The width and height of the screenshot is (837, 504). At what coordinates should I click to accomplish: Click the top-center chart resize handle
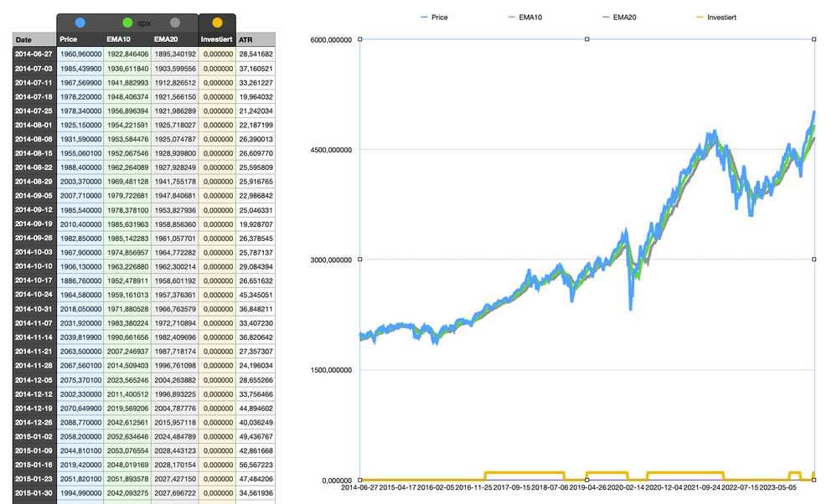(x=587, y=39)
